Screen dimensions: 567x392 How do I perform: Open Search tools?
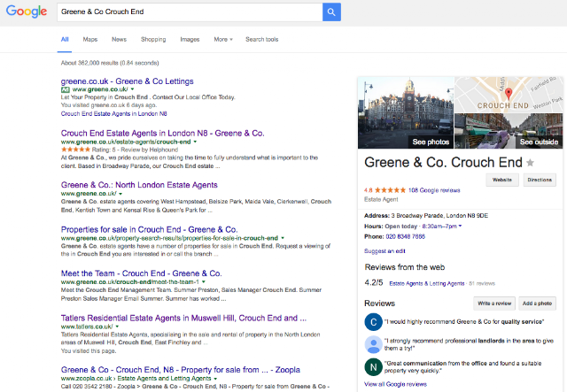pyautogui.click(x=262, y=40)
